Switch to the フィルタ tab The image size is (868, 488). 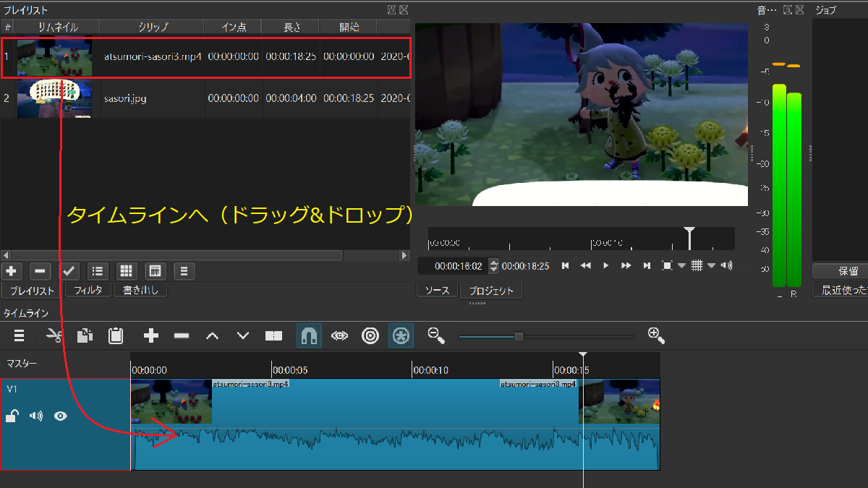coord(88,290)
